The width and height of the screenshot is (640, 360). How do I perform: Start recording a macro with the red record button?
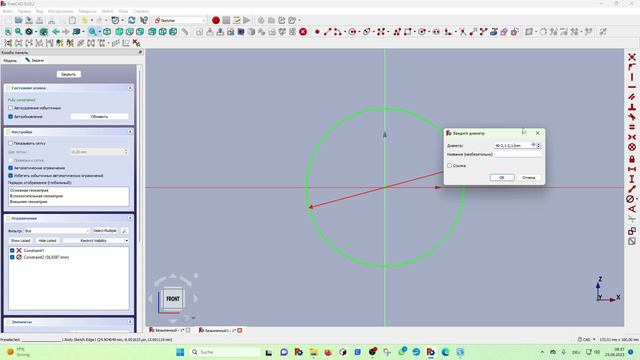click(x=216, y=20)
